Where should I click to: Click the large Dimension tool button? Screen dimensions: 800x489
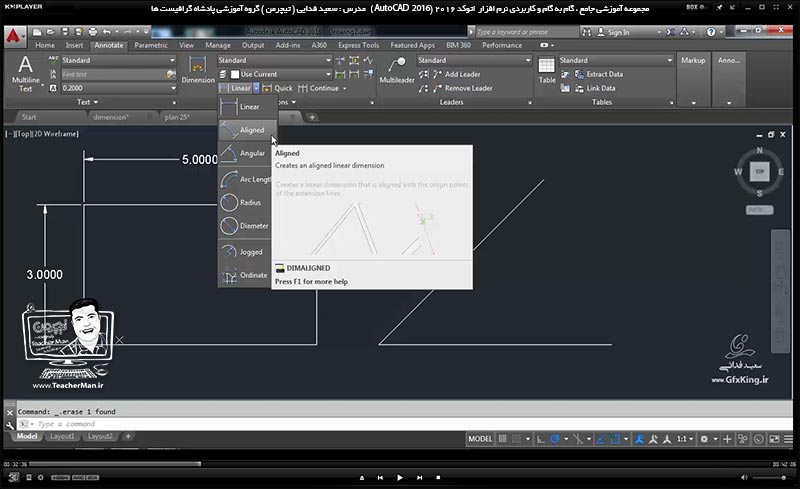tap(198, 70)
